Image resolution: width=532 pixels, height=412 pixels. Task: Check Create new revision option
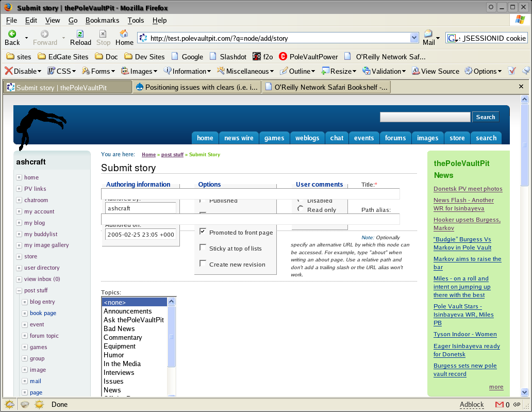point(203,263)
